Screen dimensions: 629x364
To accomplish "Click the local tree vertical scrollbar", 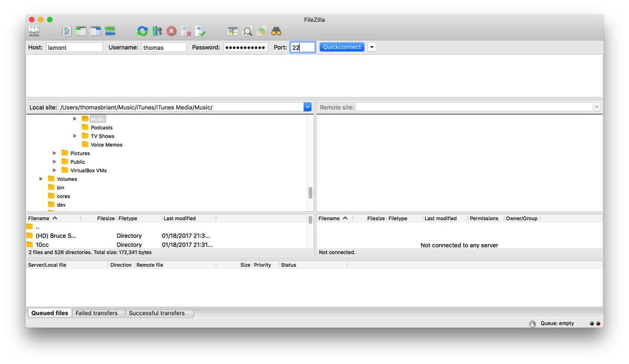I will point(310,193).
